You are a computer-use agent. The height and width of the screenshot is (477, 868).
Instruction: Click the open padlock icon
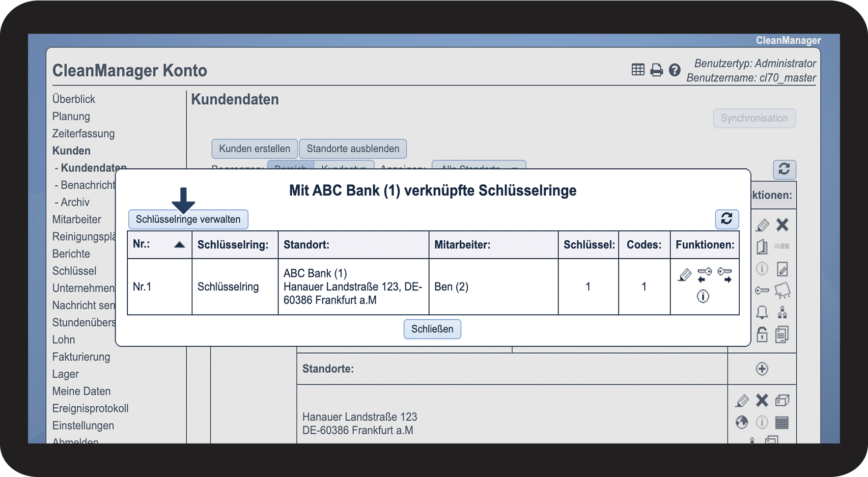click(762, 335)
